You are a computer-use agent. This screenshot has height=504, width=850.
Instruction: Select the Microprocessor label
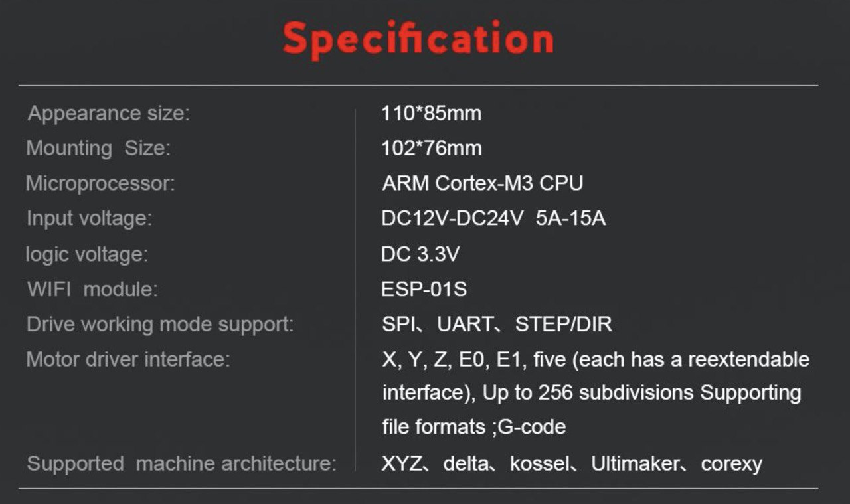(100, 183)
